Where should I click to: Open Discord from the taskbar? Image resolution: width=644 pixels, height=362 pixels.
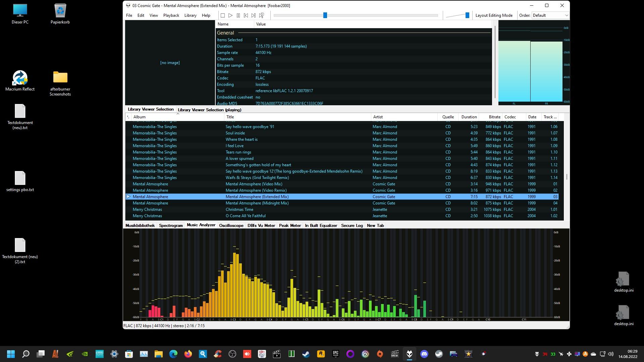[x=424, y=354]
